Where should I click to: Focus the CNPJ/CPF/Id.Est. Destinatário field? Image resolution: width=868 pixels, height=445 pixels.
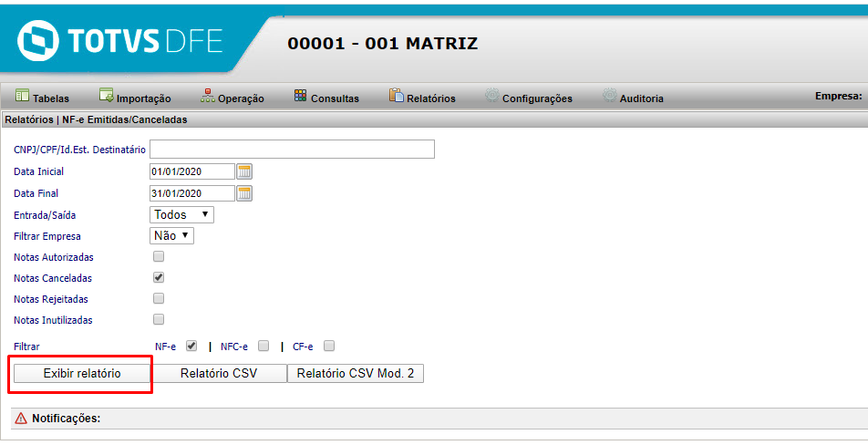click(x=293, y=149)
